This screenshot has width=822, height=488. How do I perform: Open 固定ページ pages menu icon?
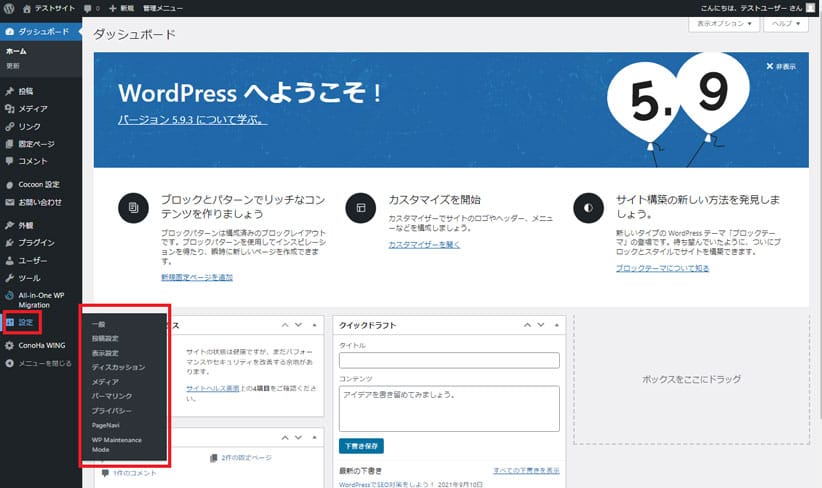[9, 144]
